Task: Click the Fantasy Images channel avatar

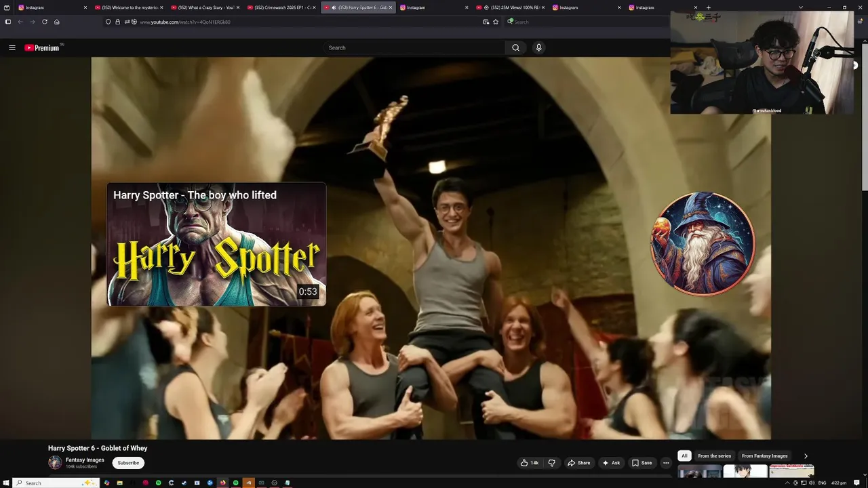Action: 55,463
